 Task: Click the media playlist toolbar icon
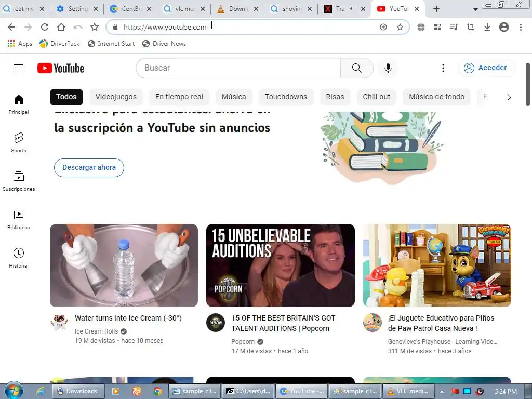(x=454, y=27)
